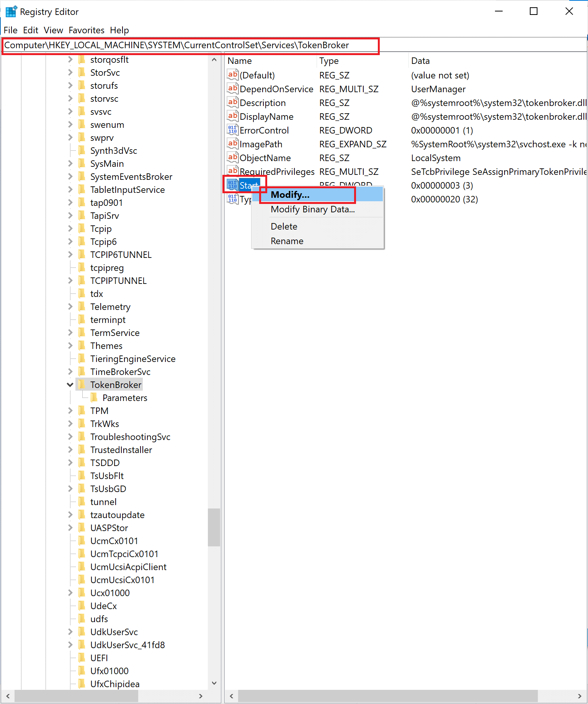Screen dimensions: 588x704
Task: Click the Description string value icon
Action: pos(232,103)
